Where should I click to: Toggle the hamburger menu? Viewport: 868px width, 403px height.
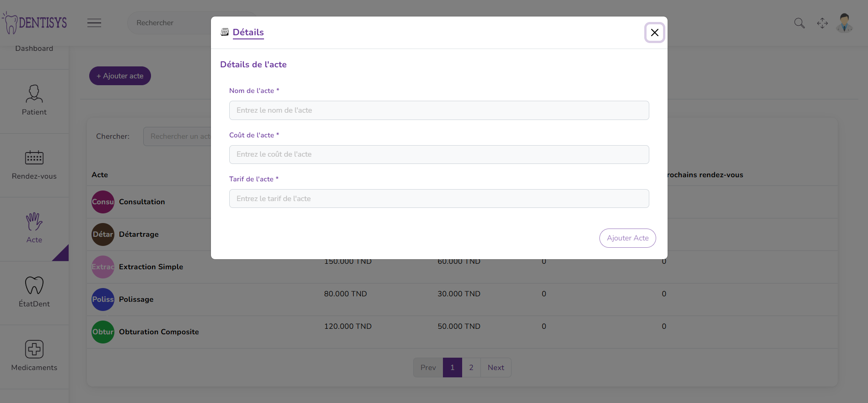(94, 23)
